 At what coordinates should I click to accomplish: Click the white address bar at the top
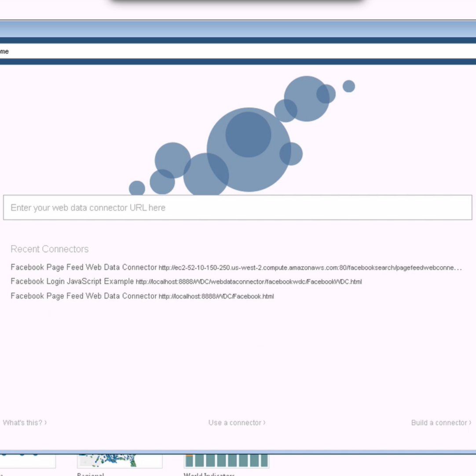coord(238,51)
